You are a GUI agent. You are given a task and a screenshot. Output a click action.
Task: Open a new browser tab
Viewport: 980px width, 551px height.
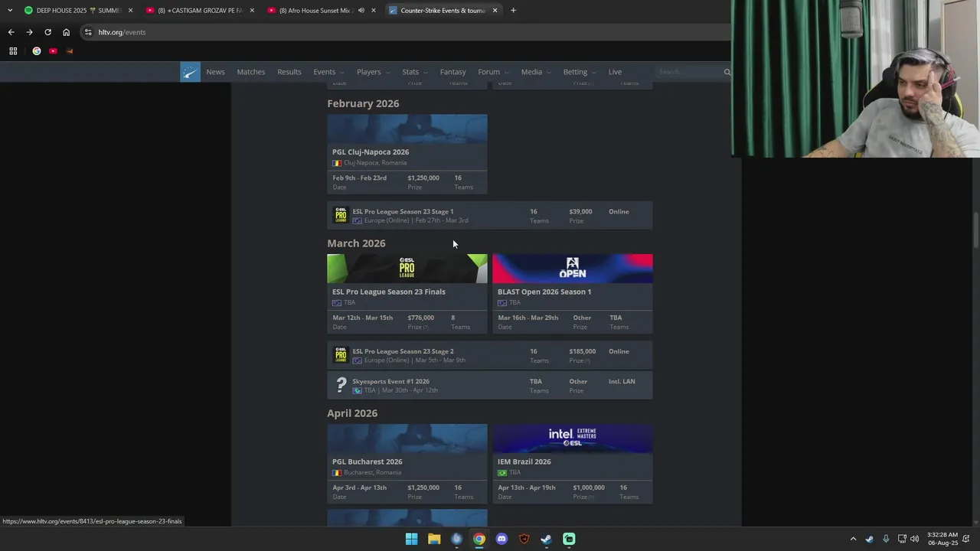tap(513, 11)
